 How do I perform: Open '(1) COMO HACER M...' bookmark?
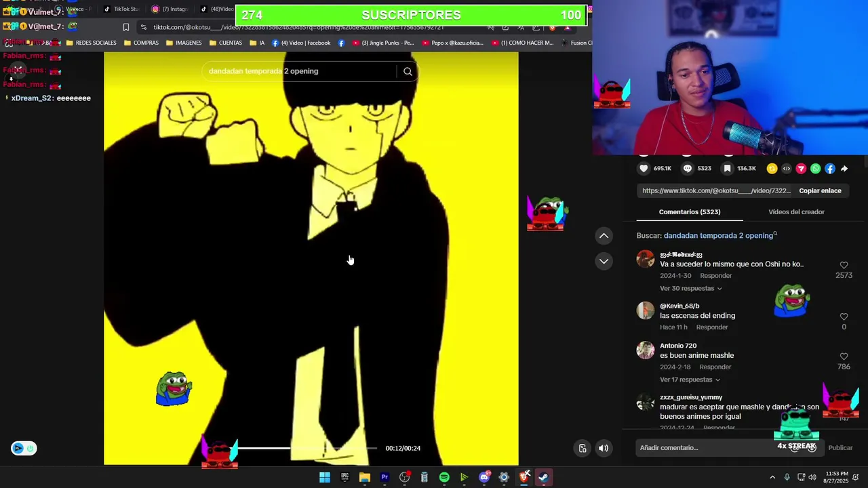(522, 43)
